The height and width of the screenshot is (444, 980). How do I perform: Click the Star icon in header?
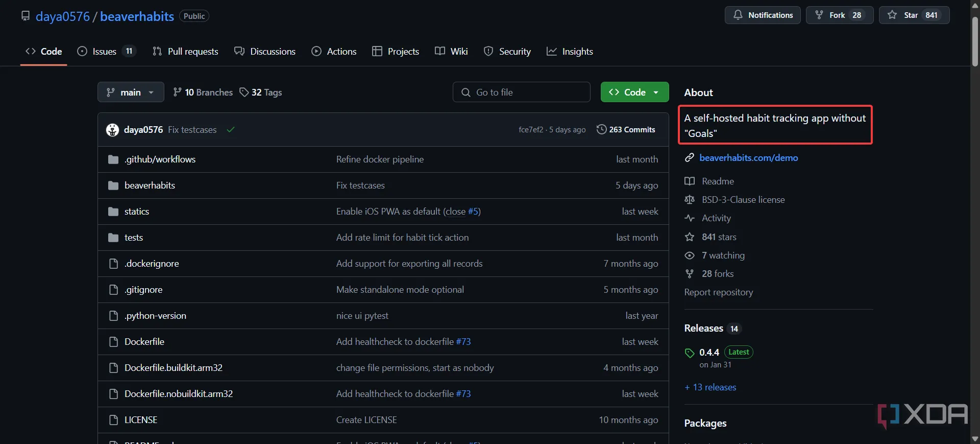pos(892,15)
